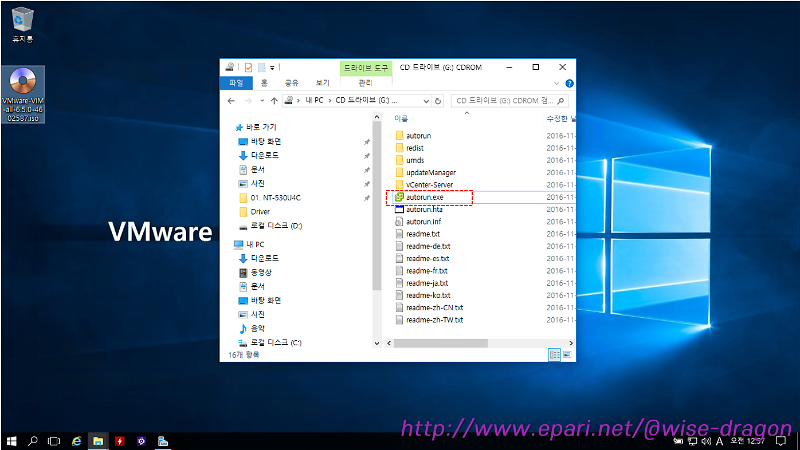Select the redist folder

[x=414, y=148]
